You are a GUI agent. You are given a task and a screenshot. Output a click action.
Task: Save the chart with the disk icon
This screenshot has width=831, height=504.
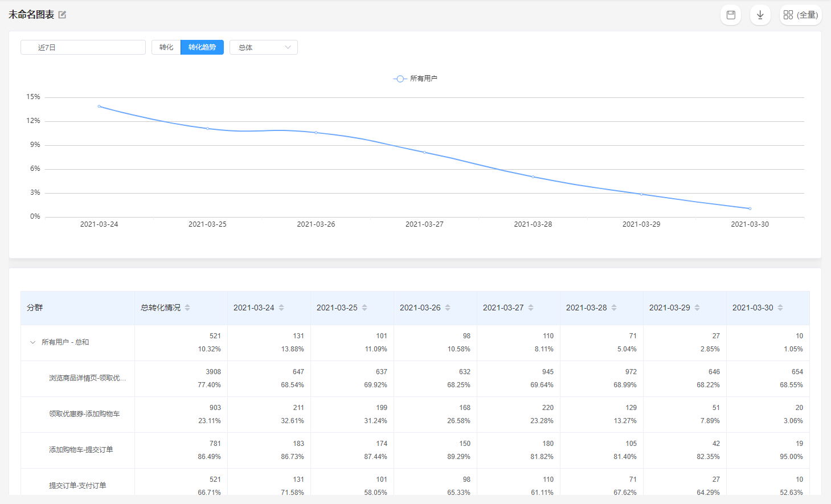point(731,15)
